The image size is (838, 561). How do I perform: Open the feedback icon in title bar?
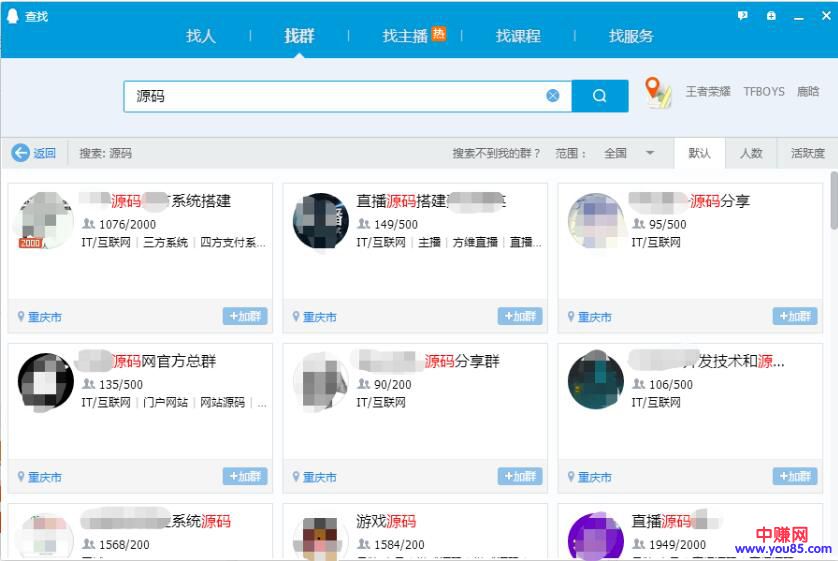(x=743, y=16)
